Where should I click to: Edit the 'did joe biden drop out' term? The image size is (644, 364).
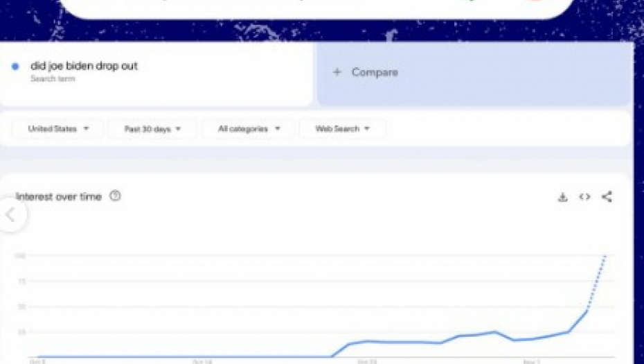click(x=84, y=66)
